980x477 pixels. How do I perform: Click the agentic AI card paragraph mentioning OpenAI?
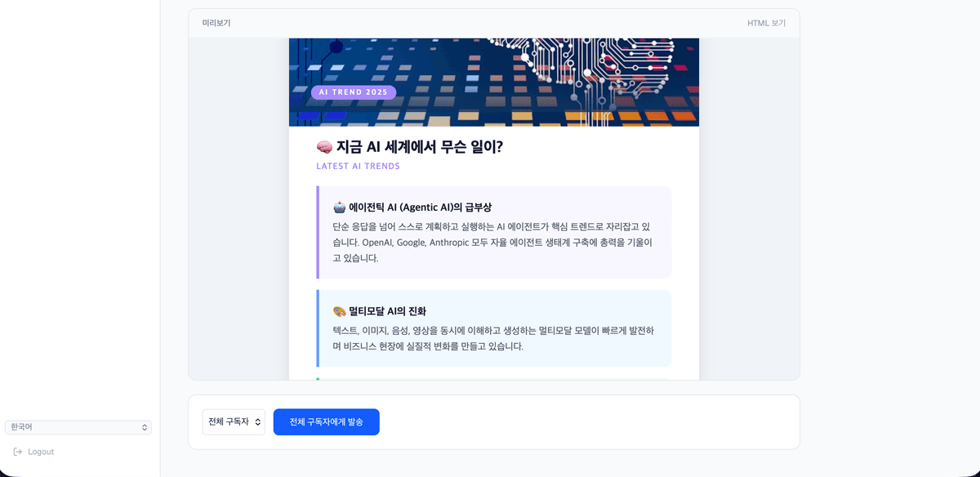492,243
